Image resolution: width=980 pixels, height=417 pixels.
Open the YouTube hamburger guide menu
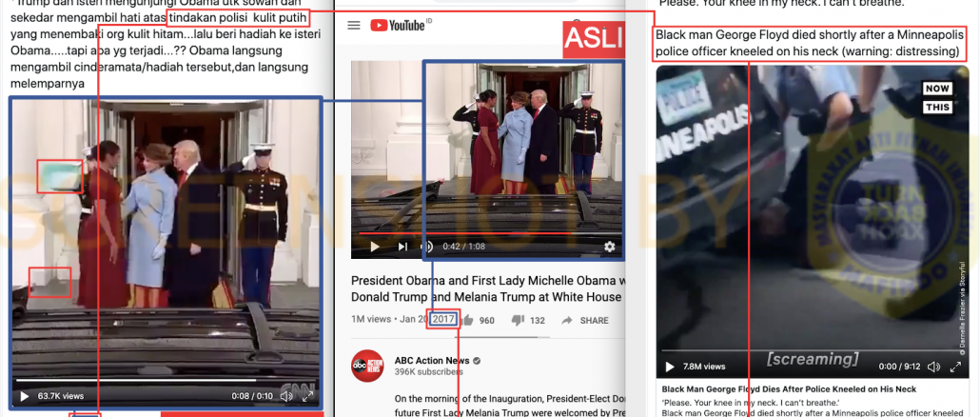pos(354,26)
